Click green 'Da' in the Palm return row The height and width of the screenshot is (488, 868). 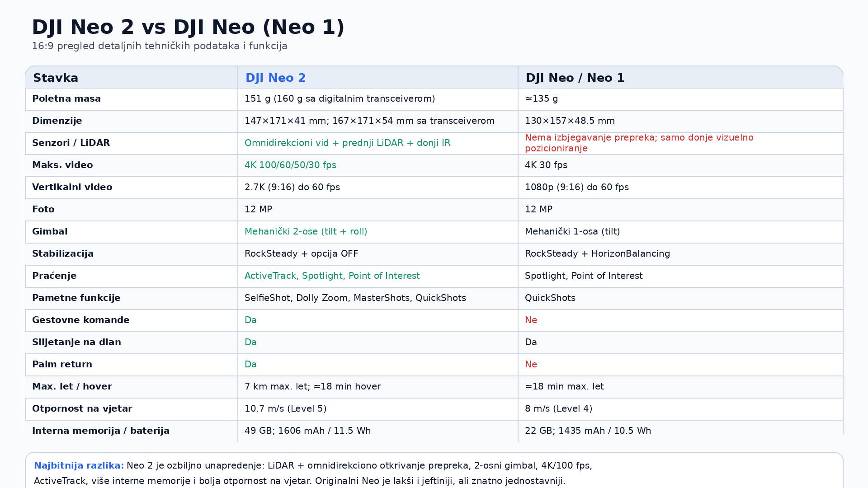pyautogui.click(x=250, y=364)
